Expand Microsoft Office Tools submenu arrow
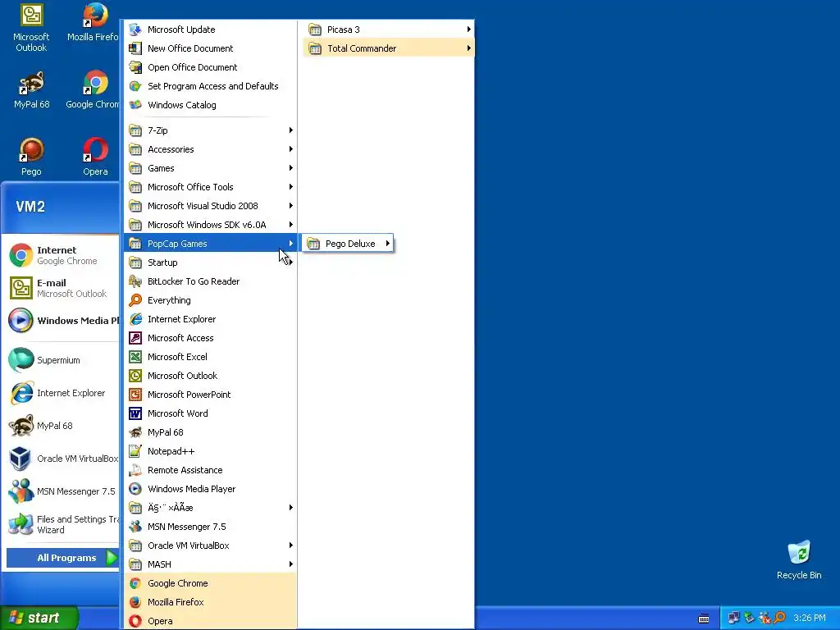This screenshot has height=630, width=840. point(291,187)
